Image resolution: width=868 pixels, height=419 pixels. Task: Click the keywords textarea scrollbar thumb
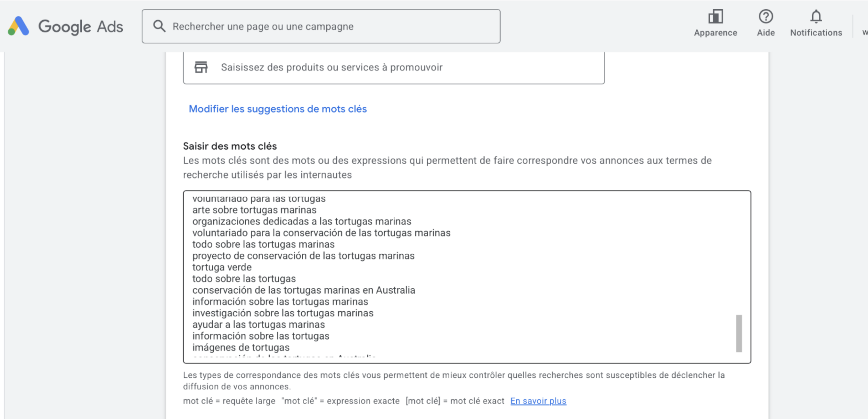coord(739,333)
